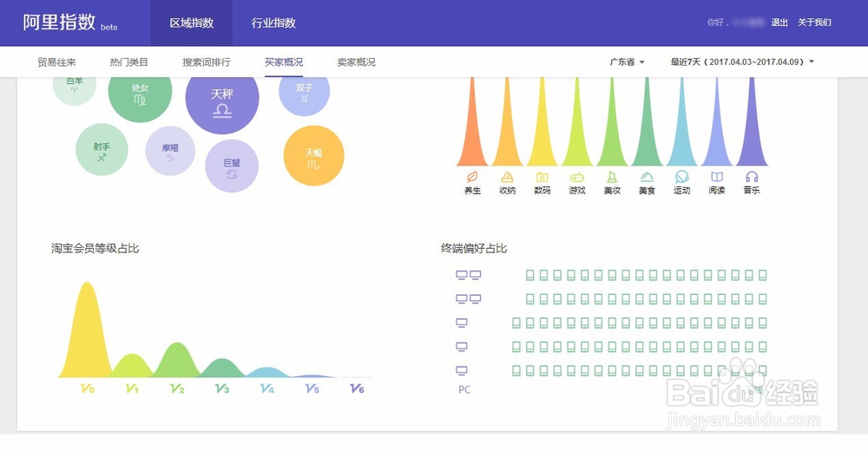The width and height of the screenshot is (868, 450).
Task: Open the 广东省 province dropdown
Action: [627, 62]
